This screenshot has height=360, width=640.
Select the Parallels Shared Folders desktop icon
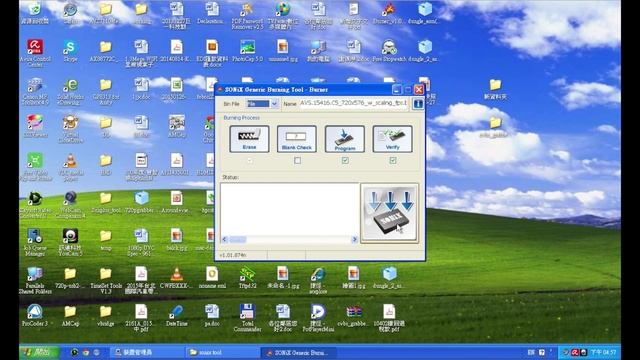[x=35, y=280]
